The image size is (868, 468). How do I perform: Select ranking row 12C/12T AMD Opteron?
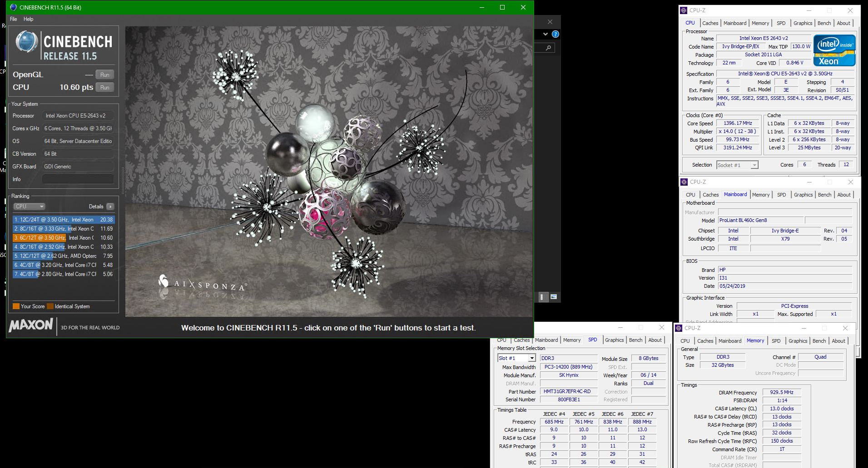64,256
